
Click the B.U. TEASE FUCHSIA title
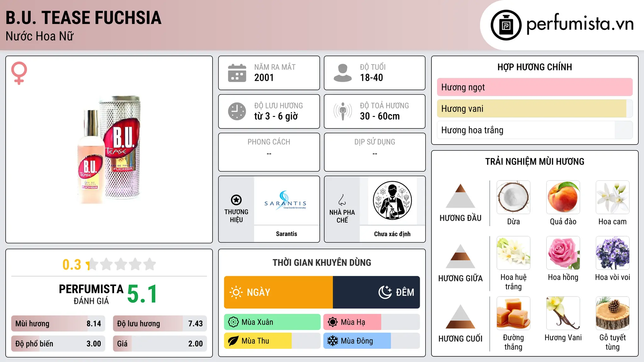click(84, 18)
